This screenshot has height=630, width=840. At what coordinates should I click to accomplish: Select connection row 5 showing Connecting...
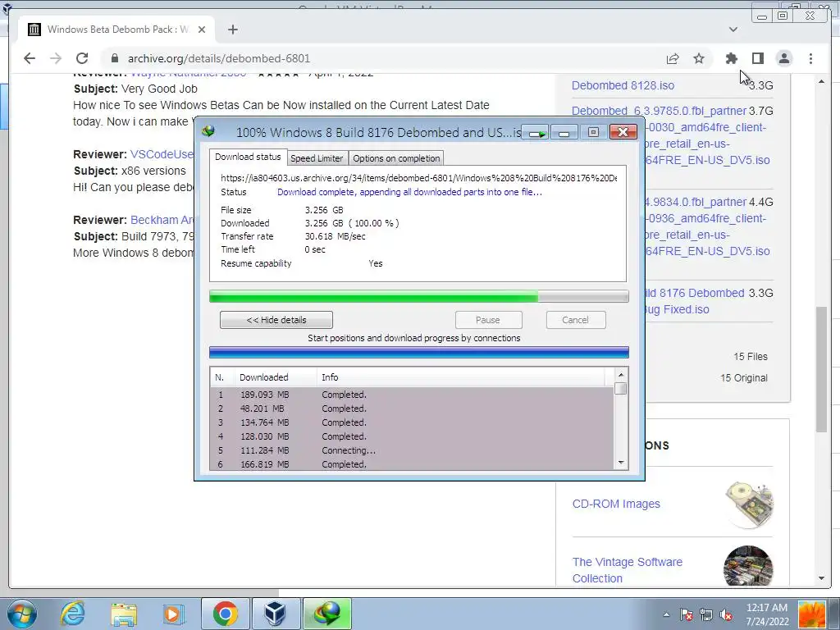[x=412, y=450]
